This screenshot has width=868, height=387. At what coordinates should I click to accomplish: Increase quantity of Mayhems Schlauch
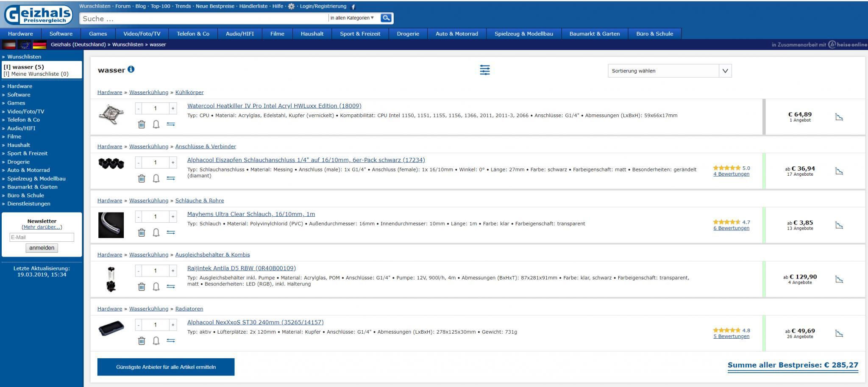(173, 217)
